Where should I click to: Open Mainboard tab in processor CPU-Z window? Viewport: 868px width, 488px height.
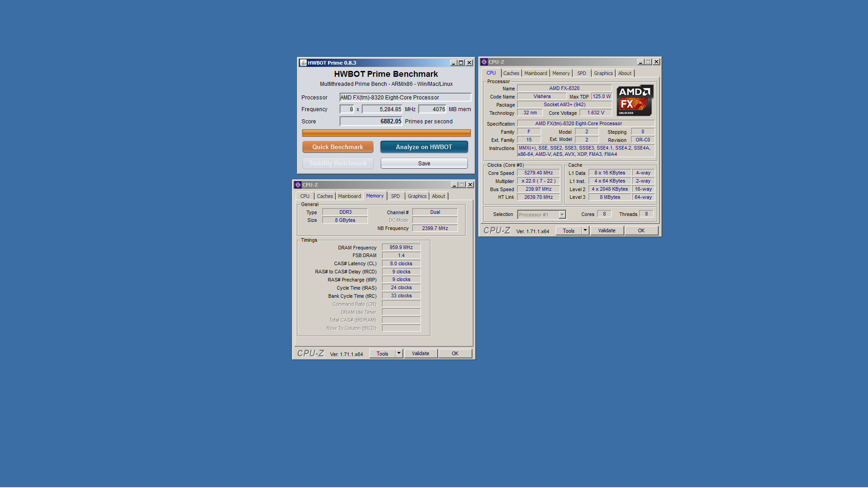click(x=536, y=73)
